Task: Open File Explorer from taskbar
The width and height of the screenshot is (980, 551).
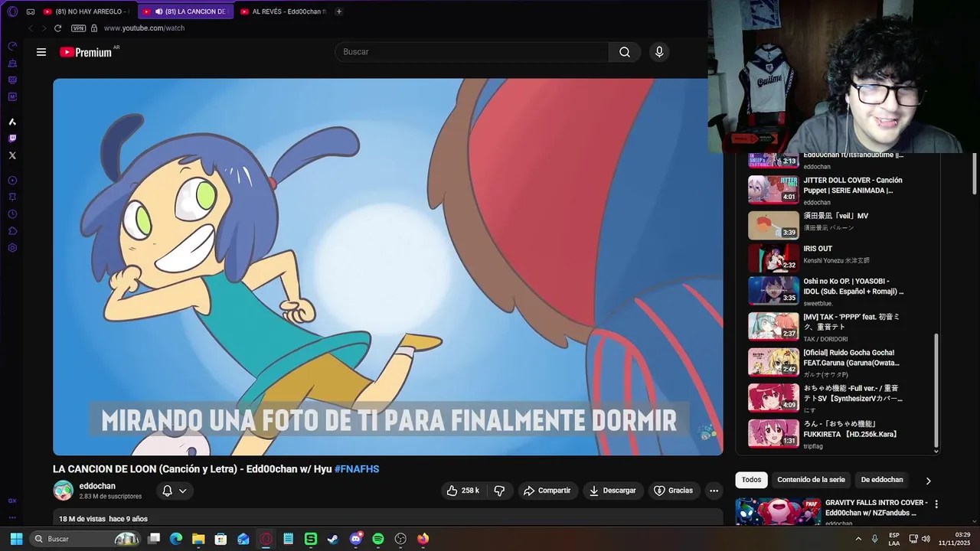Action: coord(198,539)
